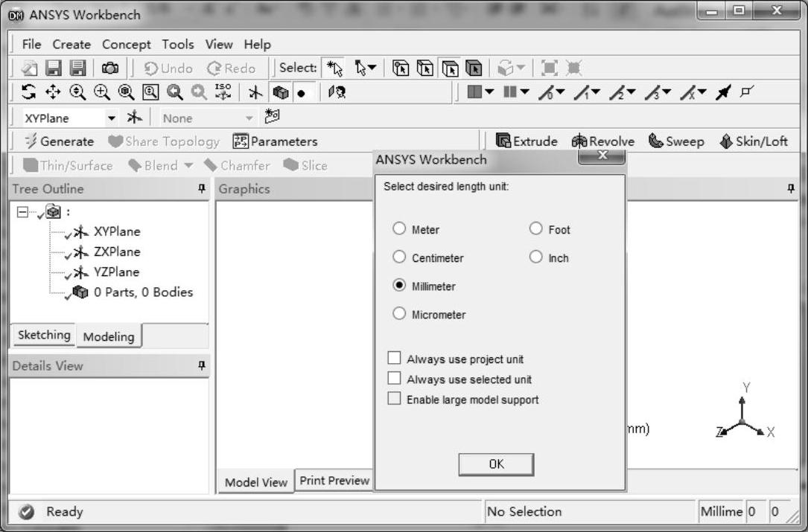Switch to the Sketching tab

[x=44, y=336]
